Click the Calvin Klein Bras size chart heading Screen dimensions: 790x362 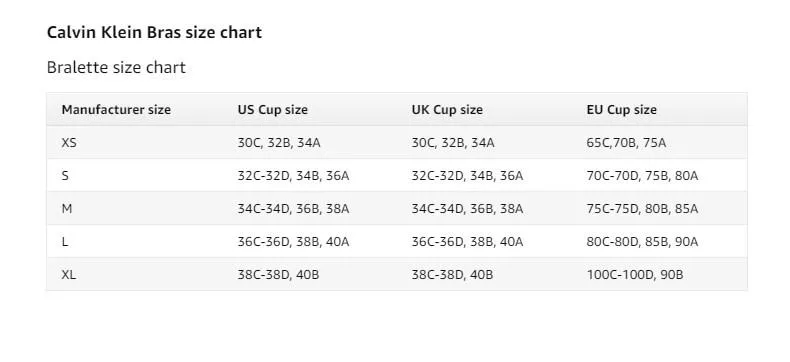(x=154, y=33)
